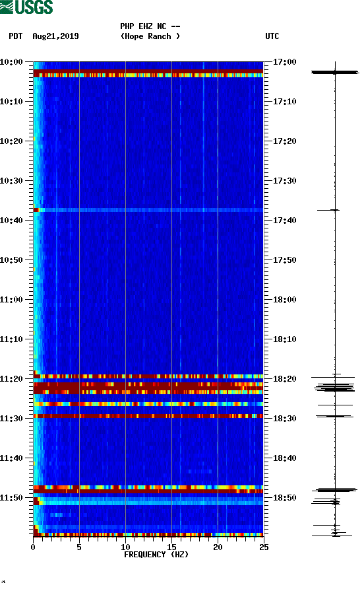Screen dimensions: 364x589
Task: Click the '18:10' UTC time label
Action: pyautogui.click(x=284, y=339)
